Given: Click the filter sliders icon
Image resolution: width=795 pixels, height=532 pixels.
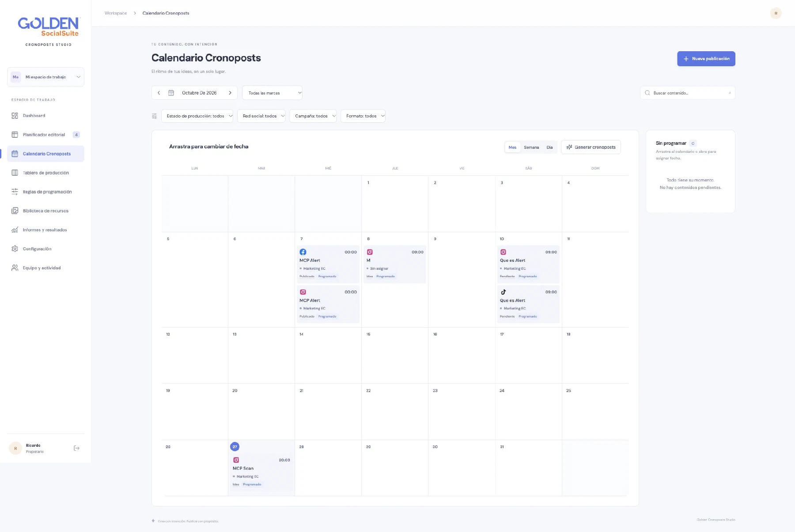Looking at the screenshot, I should tap(154, 116).
